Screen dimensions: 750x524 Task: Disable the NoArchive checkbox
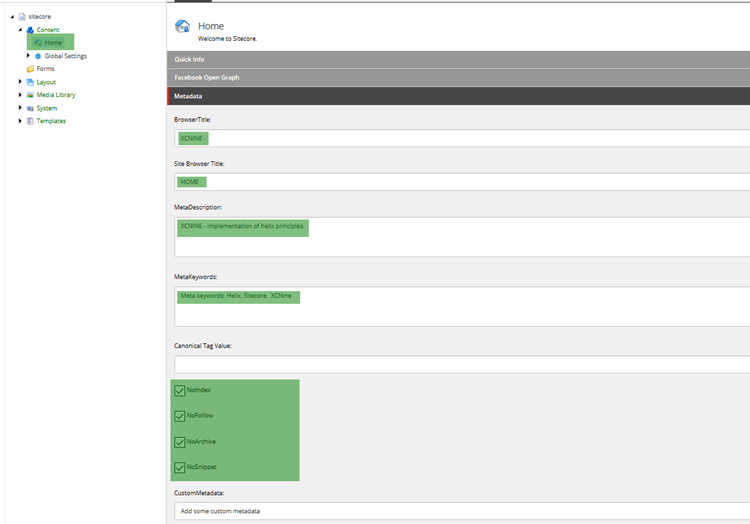pyautogui.click(x=179, y=442)
